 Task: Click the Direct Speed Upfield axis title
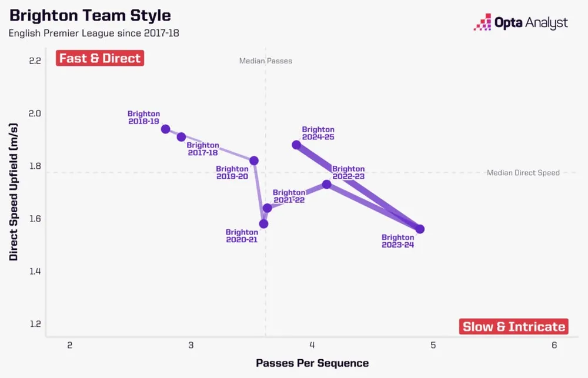[14, 192]
